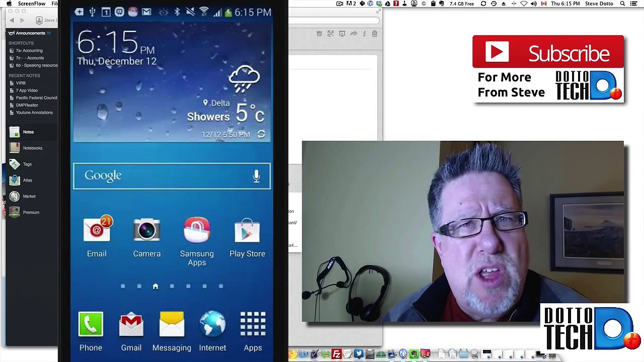644x362 pixels.
Task: Click the reminder alarm clock icon
Action: pyautogui.click(x=319, y=34)
